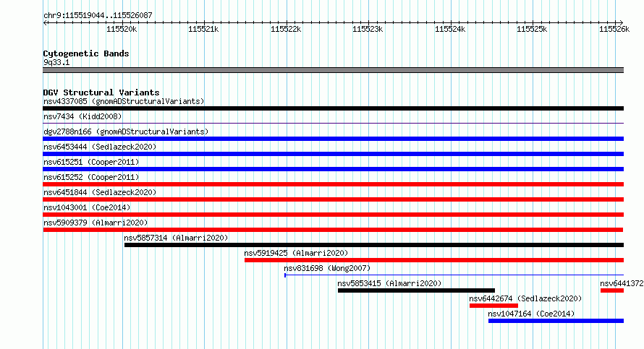This screenshot has width=644, height=349.
Task: Open nsv5857314 (Almarri2020) label
Action: (x=176, y=238)
